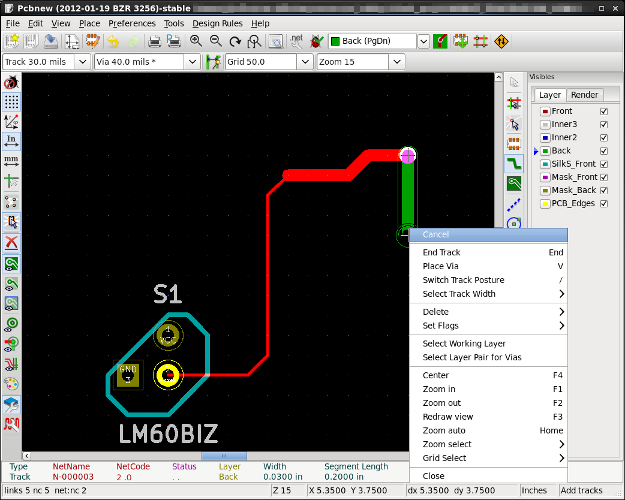This screenshot has height=500, width=625.
Task: Select the Add tracks and vias tool
Action: 514,164
